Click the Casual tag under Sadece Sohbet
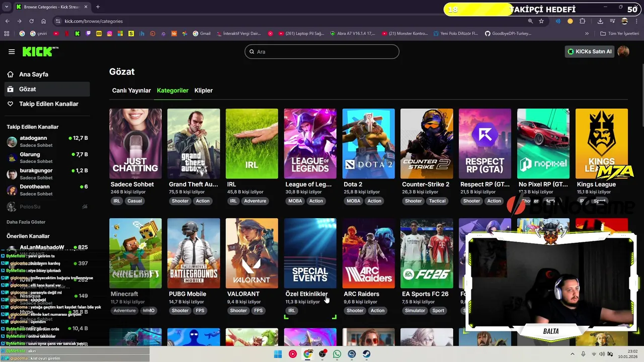 (135, 201)
